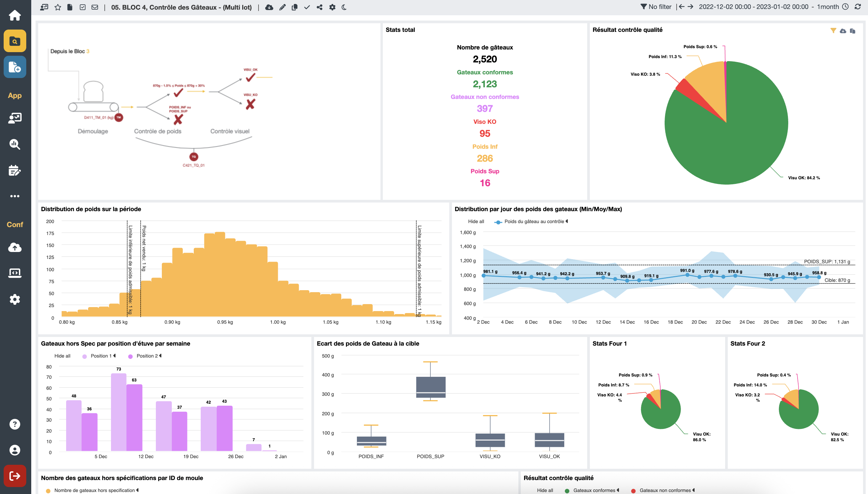868x494 pixels.
Task: Open the presentation user icon in the sidebar
Action: [15, 118]
